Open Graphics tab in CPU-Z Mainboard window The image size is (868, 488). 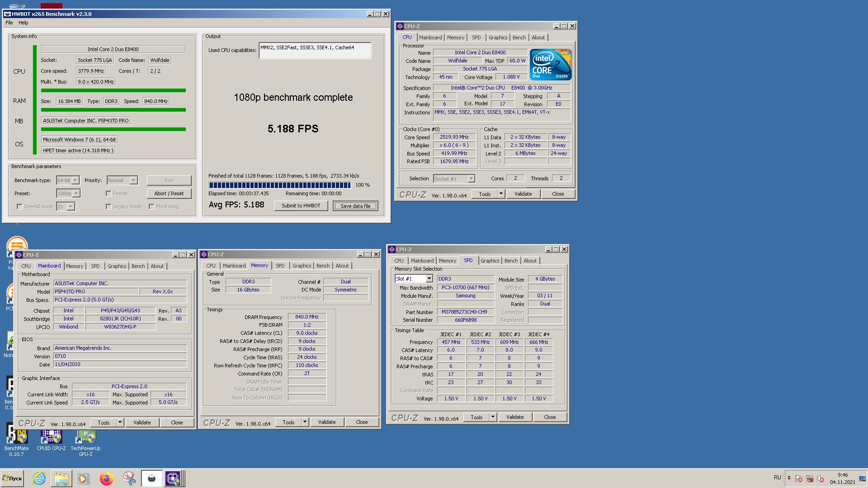tap(117, 266)
